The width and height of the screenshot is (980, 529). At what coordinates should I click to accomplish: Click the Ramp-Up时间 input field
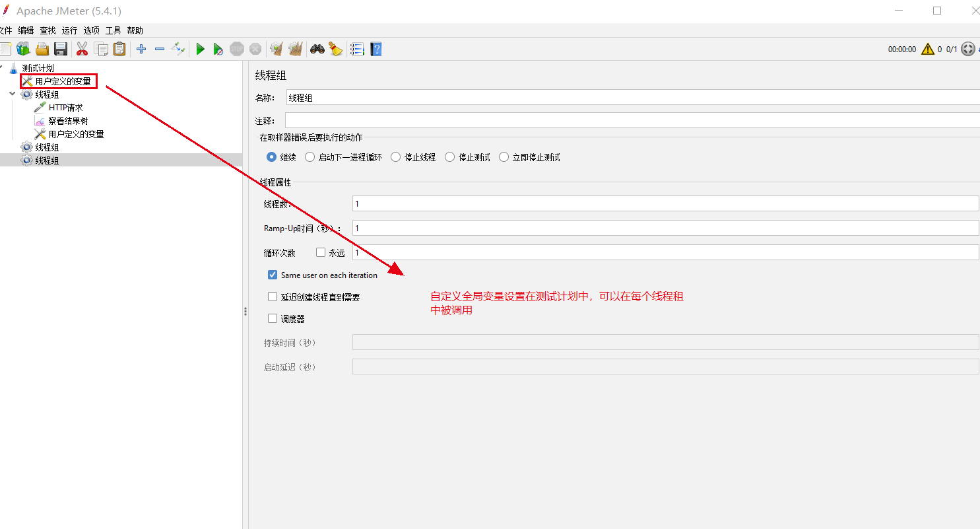pos(666,228)
